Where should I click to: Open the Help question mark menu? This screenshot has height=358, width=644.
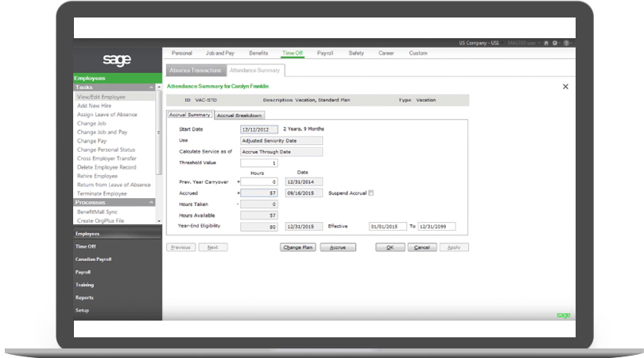coord(566,43)
